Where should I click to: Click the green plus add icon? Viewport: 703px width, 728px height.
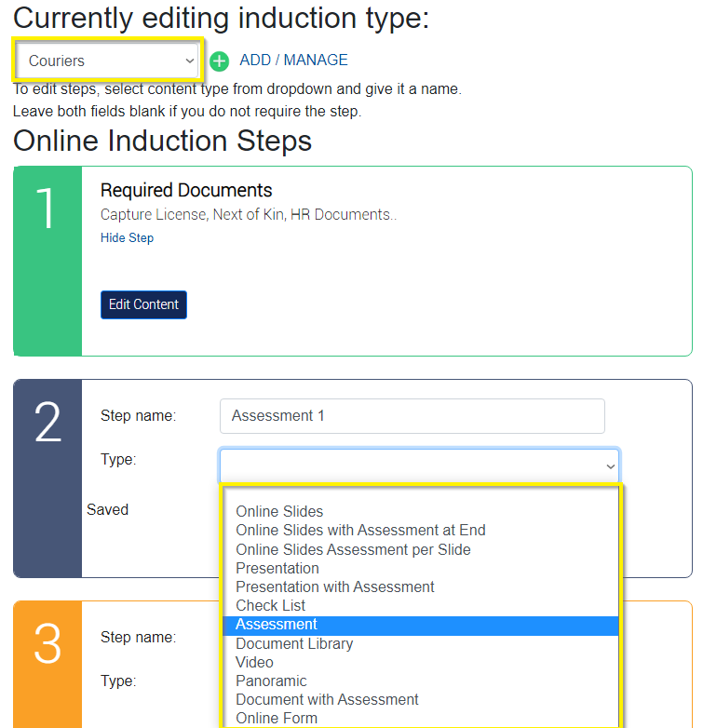(219, 61)
